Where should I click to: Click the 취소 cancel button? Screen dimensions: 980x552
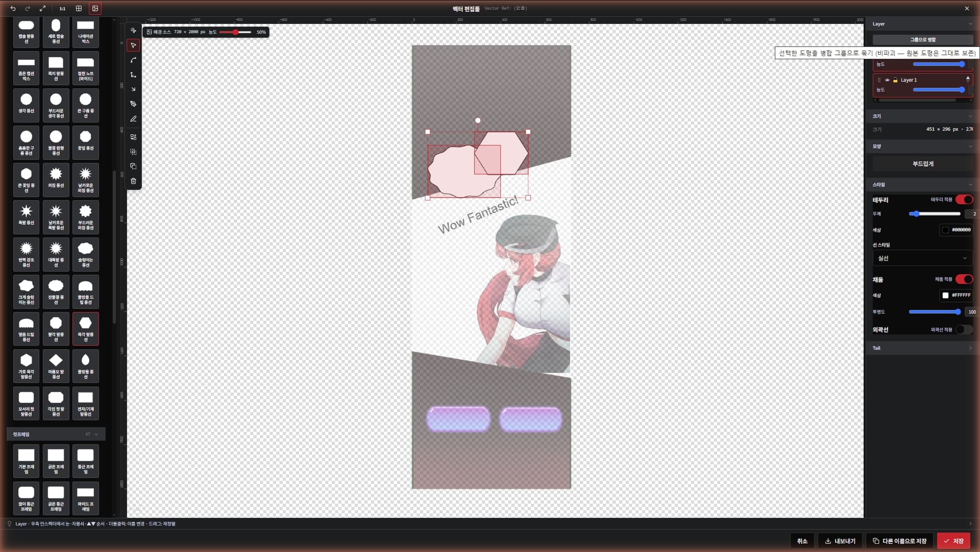point(802,541)
